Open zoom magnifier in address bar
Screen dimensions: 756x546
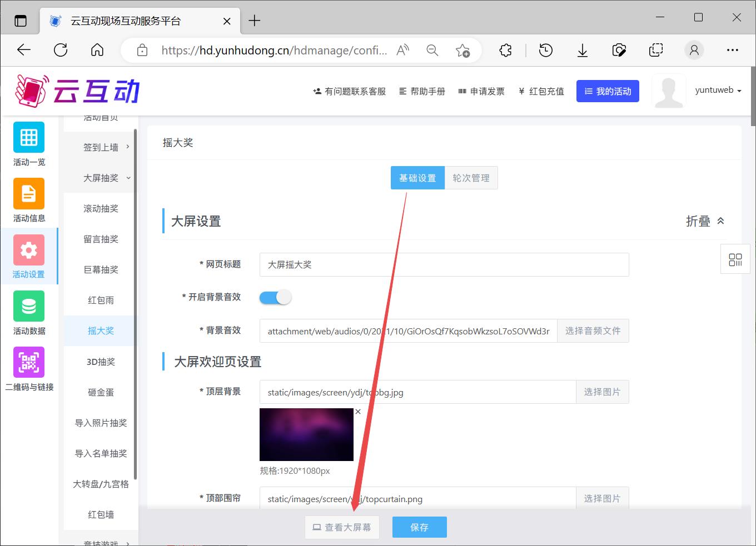pyautogui.click(x=432, y=50)
